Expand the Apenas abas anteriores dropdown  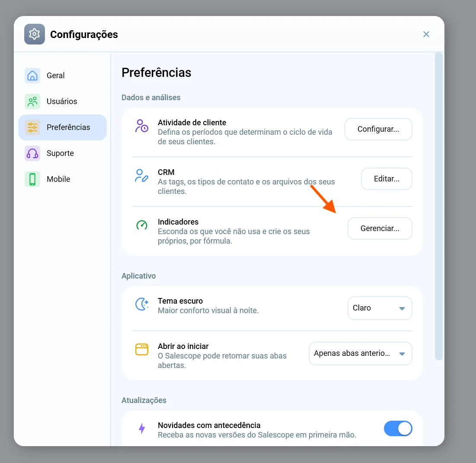point(360,354)
